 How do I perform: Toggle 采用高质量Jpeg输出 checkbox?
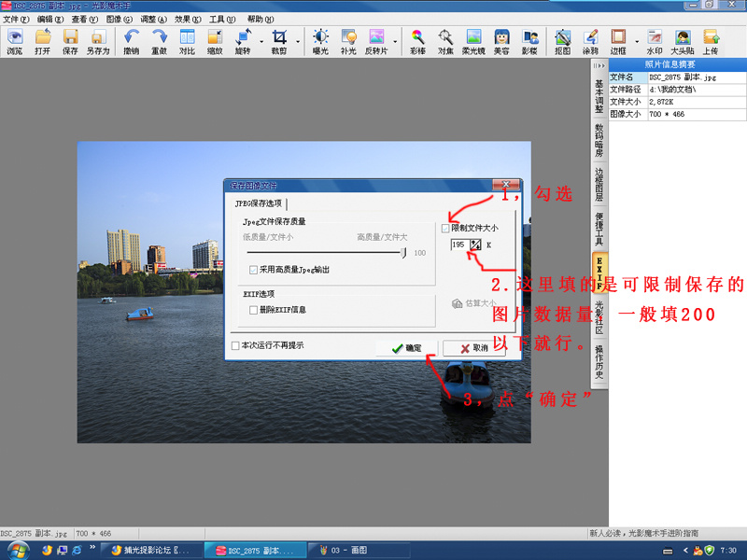tap(254, 270)
